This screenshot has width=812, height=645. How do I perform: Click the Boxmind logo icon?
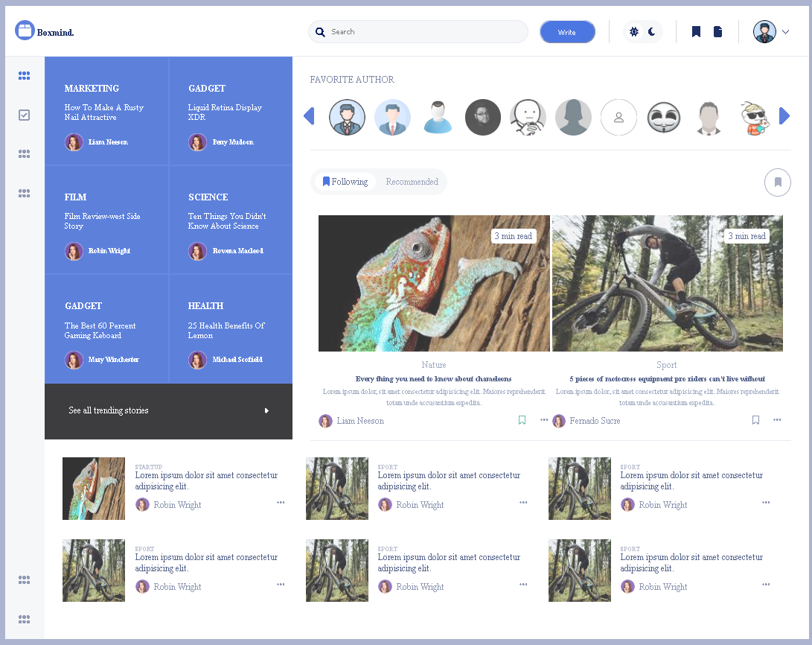tap(25, 31)
